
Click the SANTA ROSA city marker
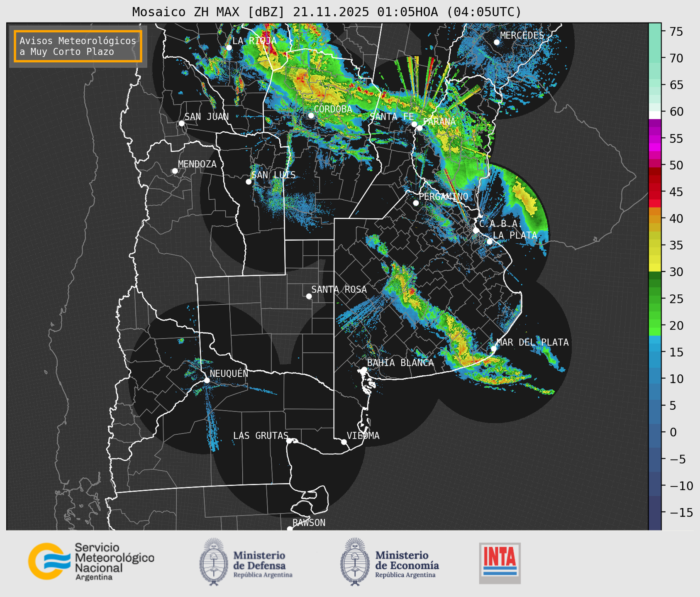309,296
